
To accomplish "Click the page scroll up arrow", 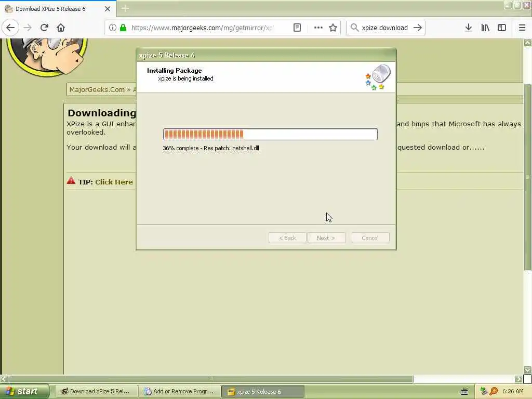I will (527, 43).
